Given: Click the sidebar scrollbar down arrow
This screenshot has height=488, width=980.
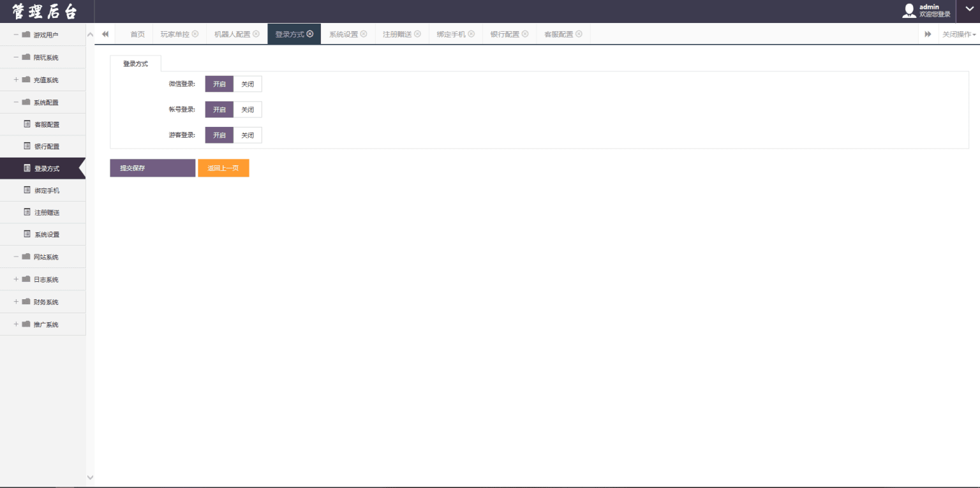Looking at the screenshot, I should [90, 477].
